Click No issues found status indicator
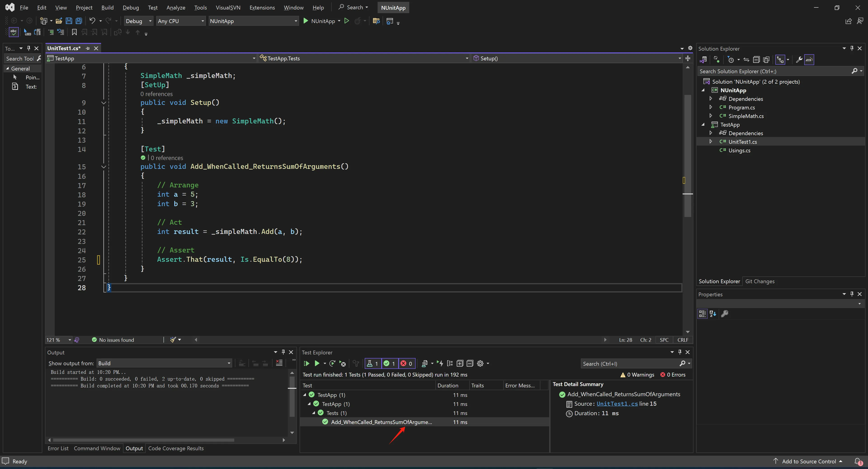This screenshot has width=868, height=469. click(x=113, y=340)
